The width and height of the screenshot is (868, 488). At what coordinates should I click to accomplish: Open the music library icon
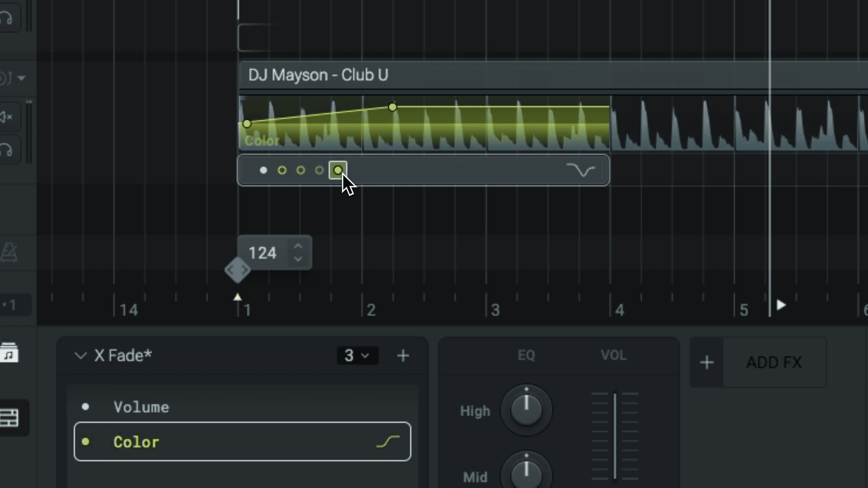(x=9, y=353)
